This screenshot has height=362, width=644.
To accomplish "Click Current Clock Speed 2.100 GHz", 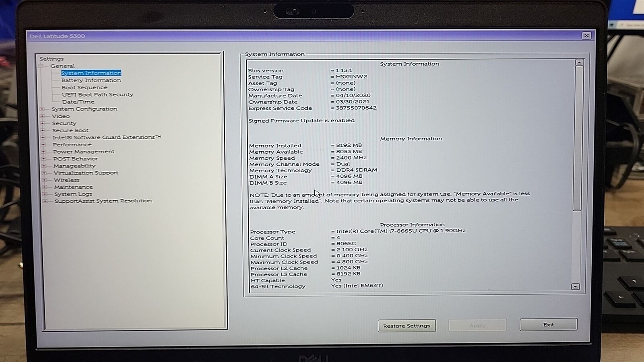I will (352, 249).
